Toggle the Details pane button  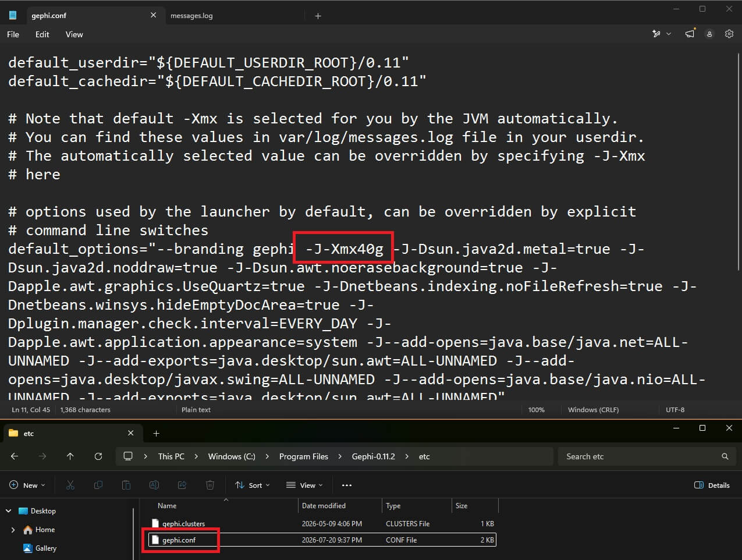[x=712, y=485]
